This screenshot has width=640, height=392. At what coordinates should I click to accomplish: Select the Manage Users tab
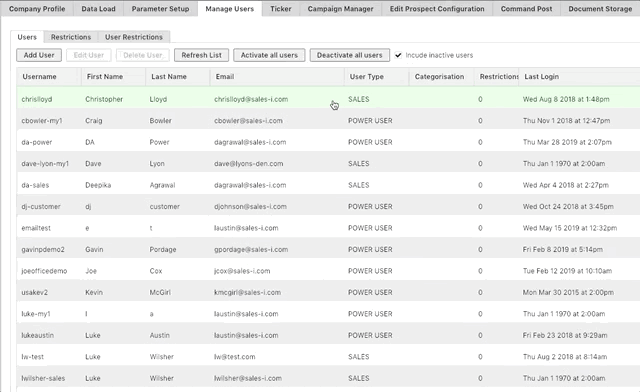[x=229, y=9]
